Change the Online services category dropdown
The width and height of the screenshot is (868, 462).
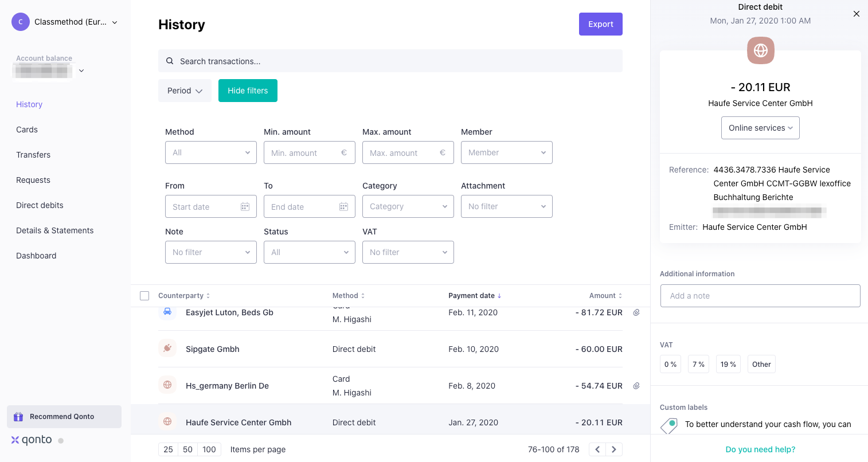pos(760,128)
